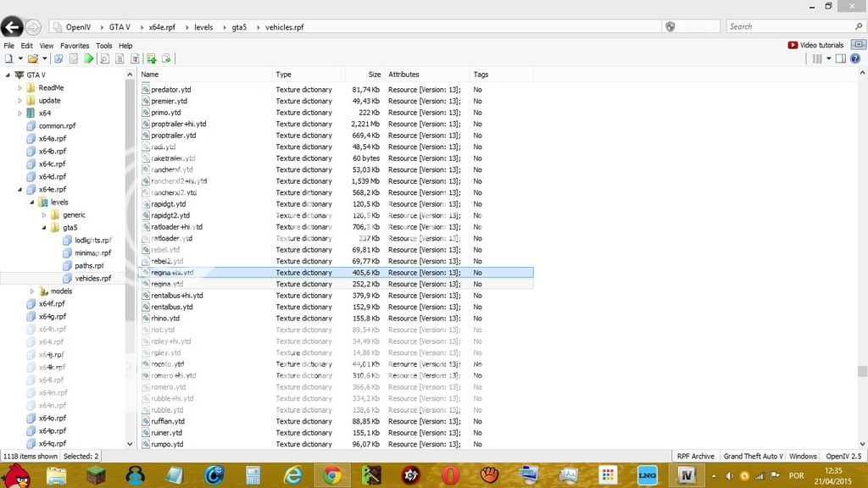Open the view mode dropdown arrow
The height and width of the screenshot is (488, 868).
[x=828, y=58]
